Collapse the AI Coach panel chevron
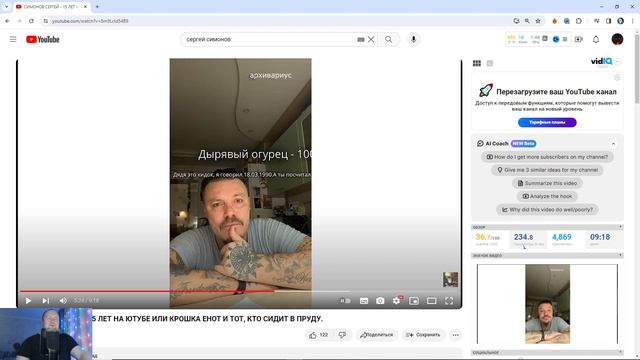Viewport: 640px width, 360px height. pyautogui.click(x=613, y=144)
